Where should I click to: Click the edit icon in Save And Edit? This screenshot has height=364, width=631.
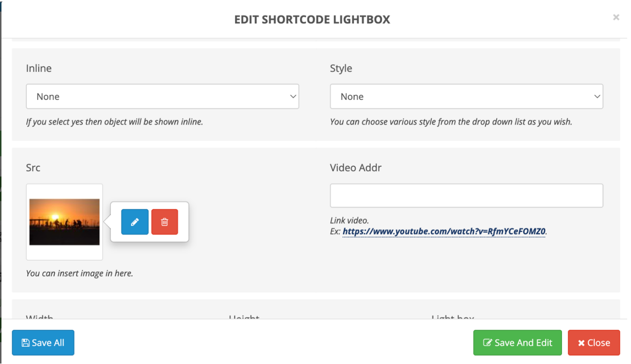point(487,343)
